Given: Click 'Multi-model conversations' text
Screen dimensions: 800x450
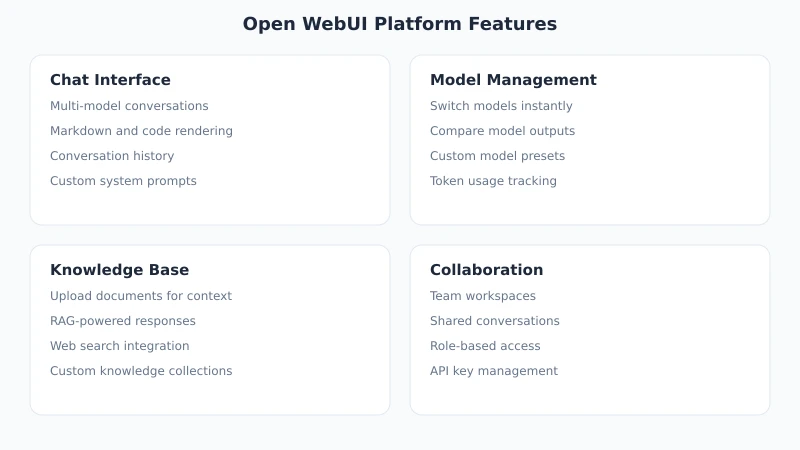Looking at the screenshot, I should (129, 106).
